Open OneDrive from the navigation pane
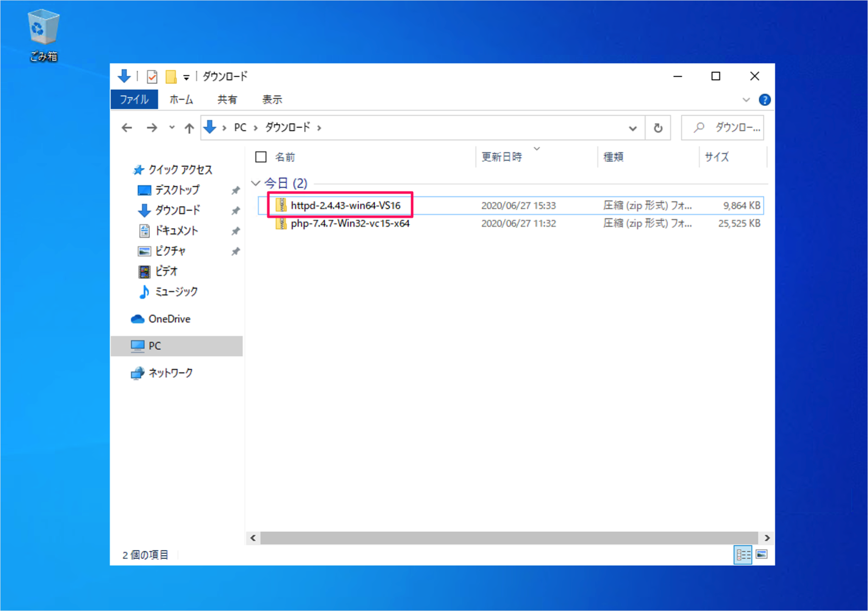This screenshot has height=611, width=868. tap(170, 318)
